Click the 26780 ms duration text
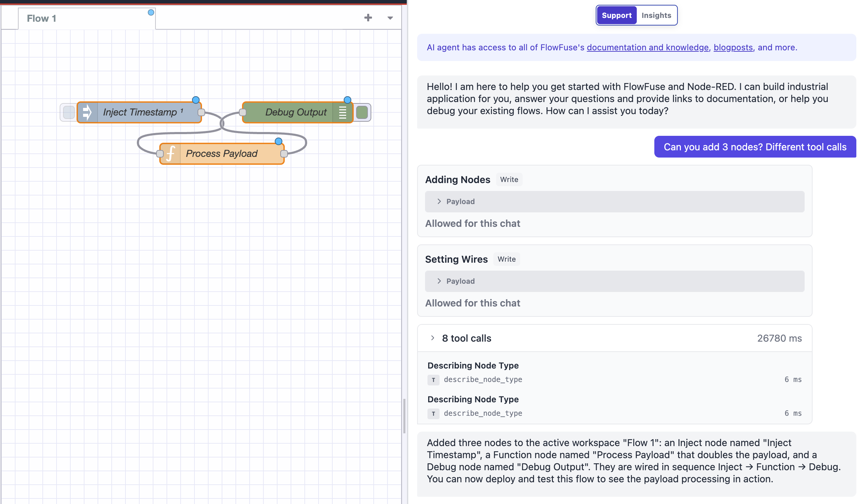 coord(779,339)
